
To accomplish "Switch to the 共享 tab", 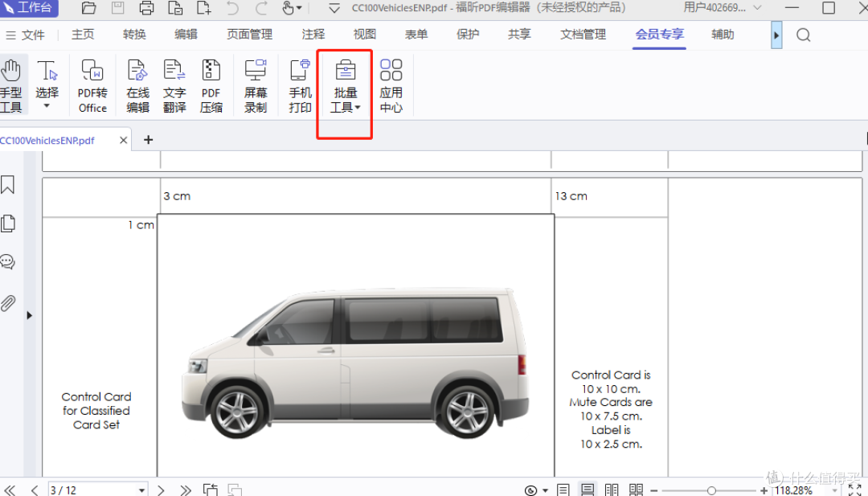I will point(519,35).
